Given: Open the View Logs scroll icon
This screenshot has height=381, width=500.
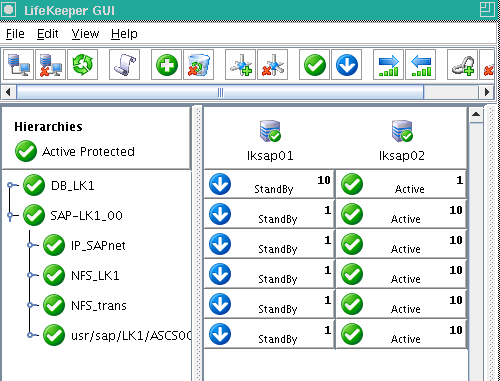Looking at the screenshot, I should (x=124, y=65).
